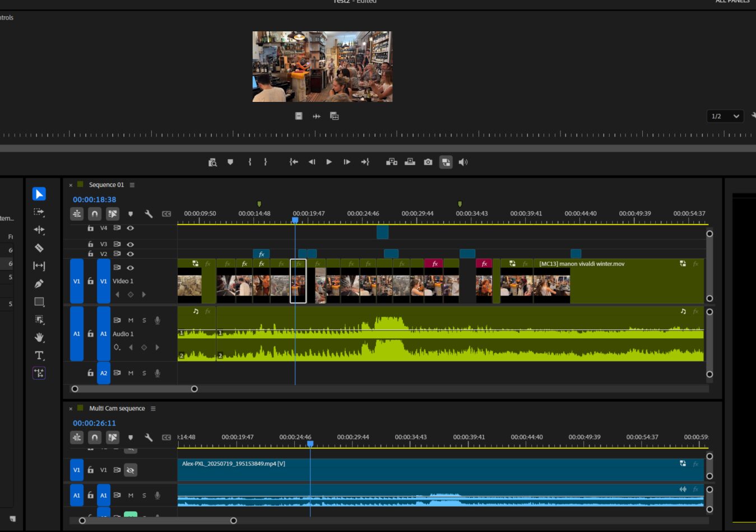Open Sequence 01 panel menu
The width and height of the screenshot is (756, 532).
click(132, 185)
